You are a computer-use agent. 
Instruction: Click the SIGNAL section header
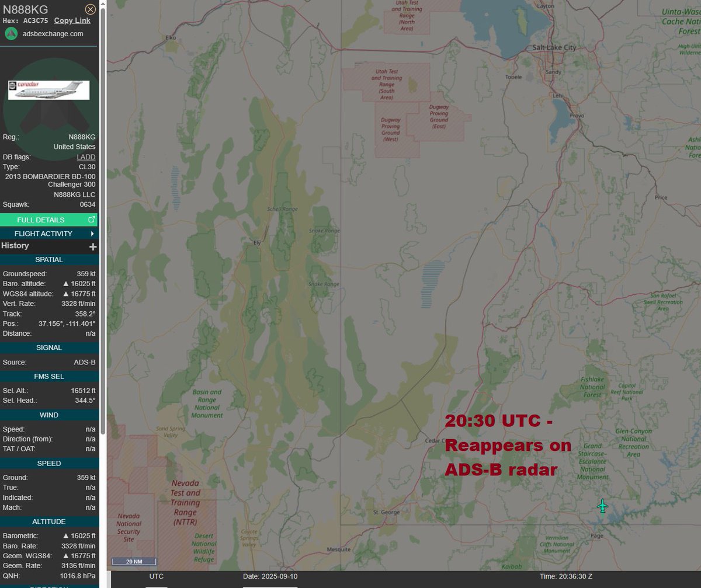coord(48,347)
